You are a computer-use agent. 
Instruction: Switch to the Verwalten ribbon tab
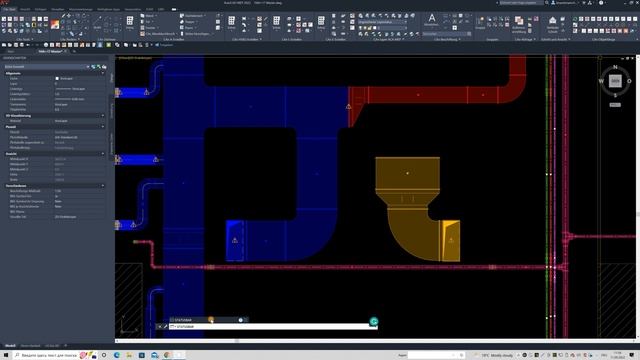pos(58,9)
